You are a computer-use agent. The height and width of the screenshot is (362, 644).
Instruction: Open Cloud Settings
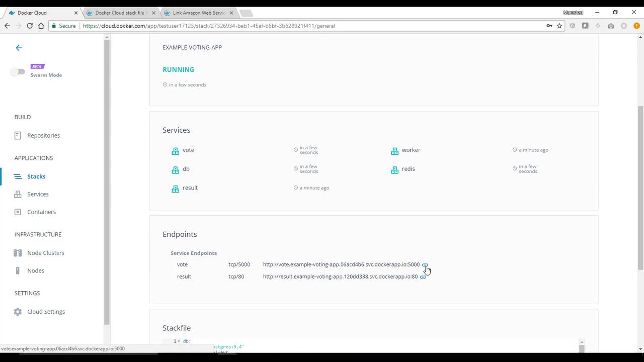(x=46, y=312)
